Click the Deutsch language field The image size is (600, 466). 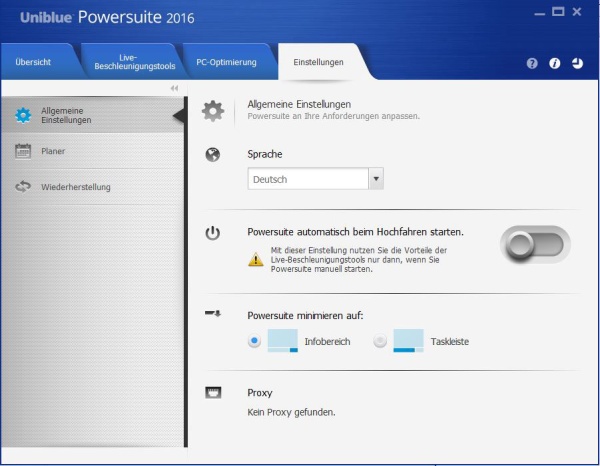pyautogui.click(x=308, y=179)
